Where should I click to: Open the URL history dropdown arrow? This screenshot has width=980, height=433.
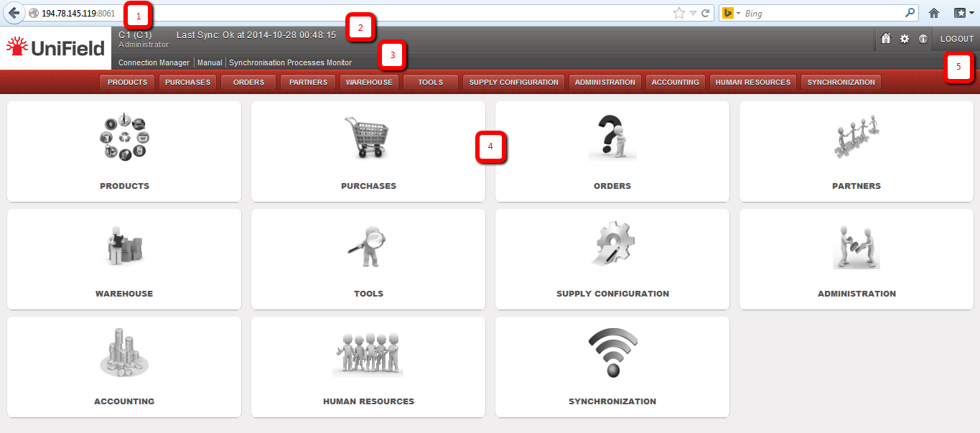coord(693,13)
